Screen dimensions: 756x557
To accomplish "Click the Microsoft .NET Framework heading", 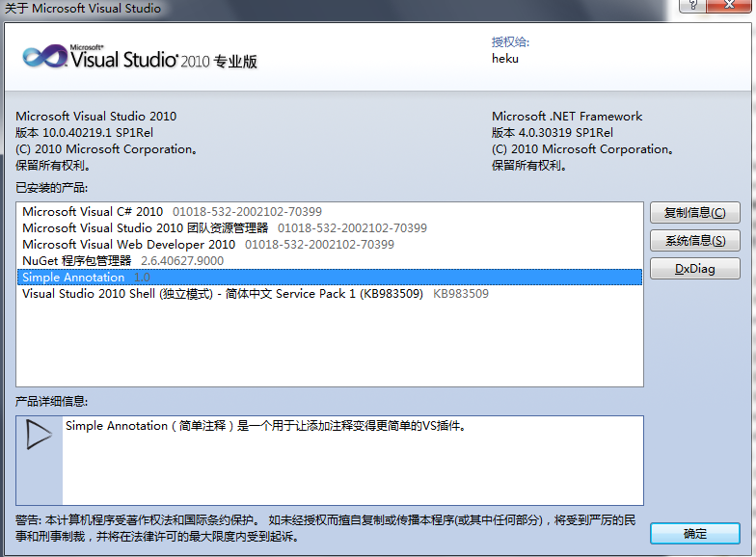I will [567, 116].
